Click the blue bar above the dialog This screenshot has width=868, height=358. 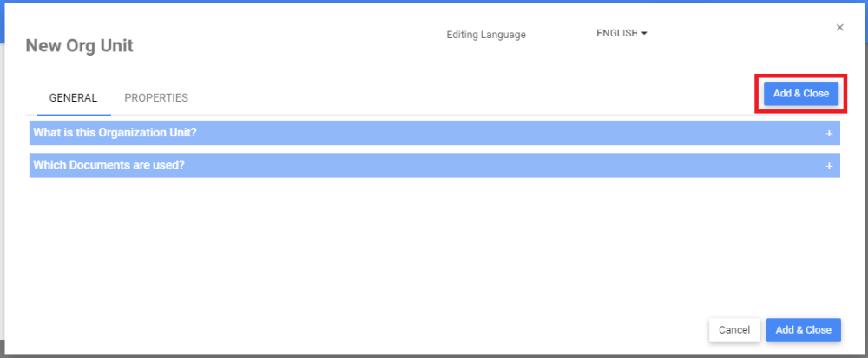coord(434,2)
